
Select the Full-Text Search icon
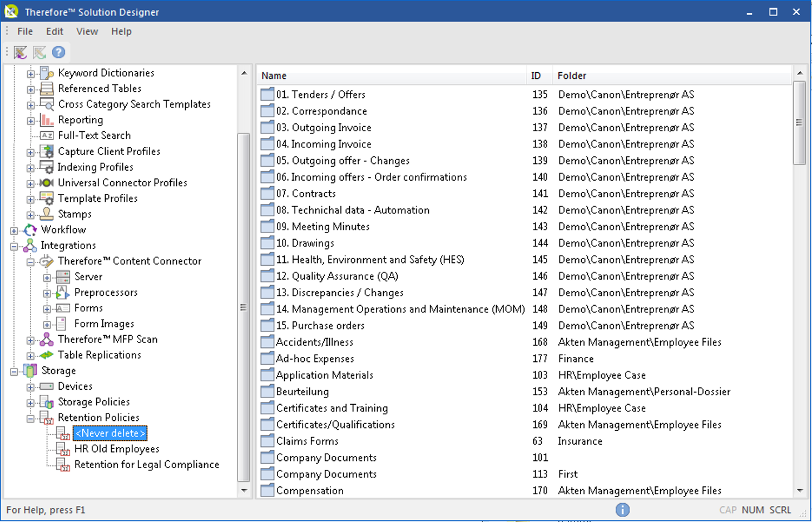(47, 135)
